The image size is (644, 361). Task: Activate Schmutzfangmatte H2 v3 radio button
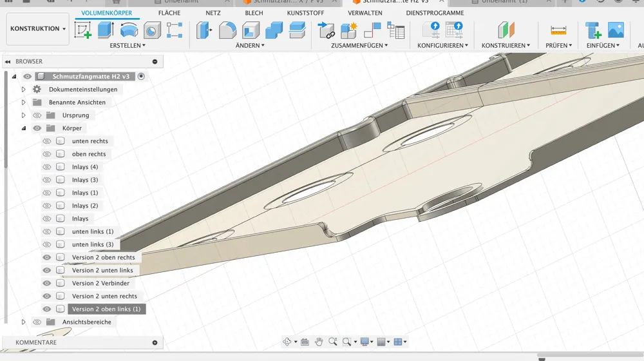click(141, 77)
